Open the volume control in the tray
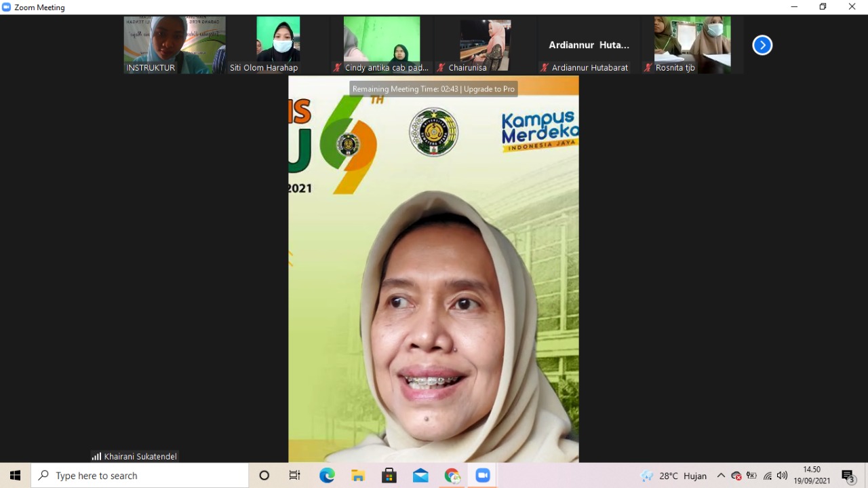 coord(782,476)
